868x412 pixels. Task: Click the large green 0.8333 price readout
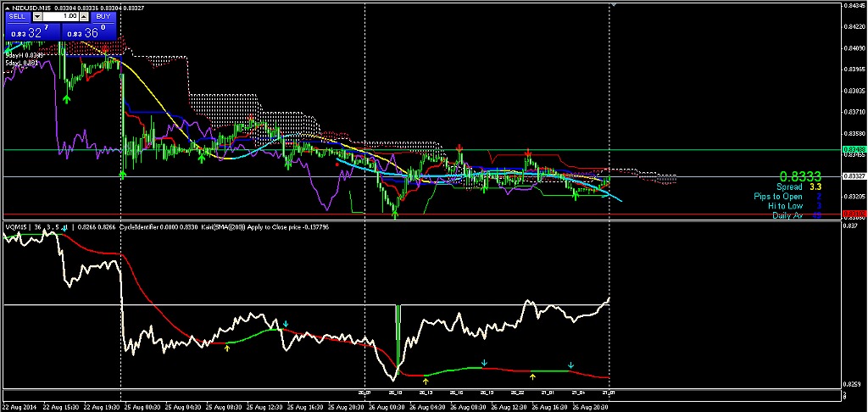click(x=801, y=175)
